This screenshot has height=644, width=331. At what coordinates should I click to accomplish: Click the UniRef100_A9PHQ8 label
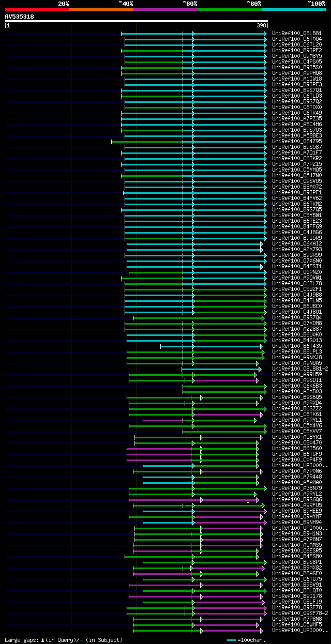coord(297,73)
